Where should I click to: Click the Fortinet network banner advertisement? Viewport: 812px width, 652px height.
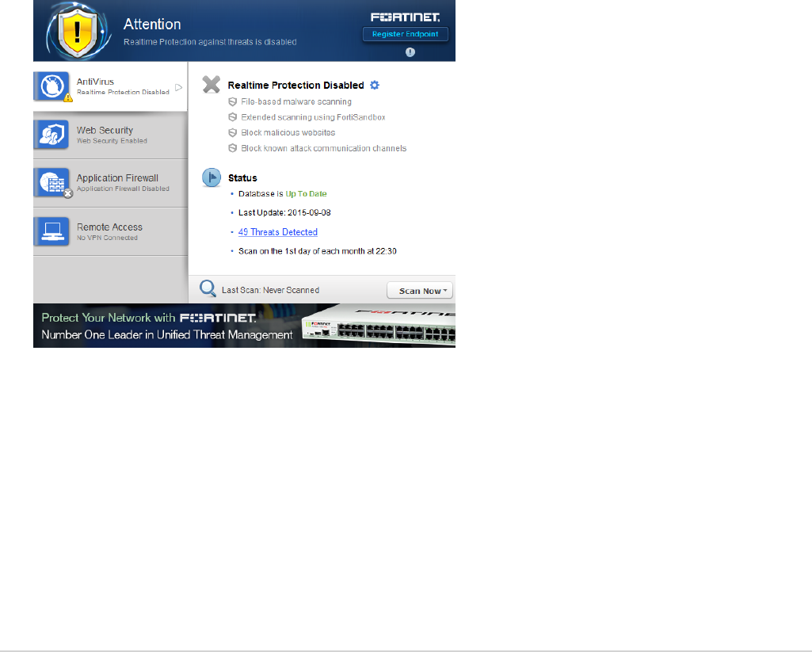tap(245, 326)
